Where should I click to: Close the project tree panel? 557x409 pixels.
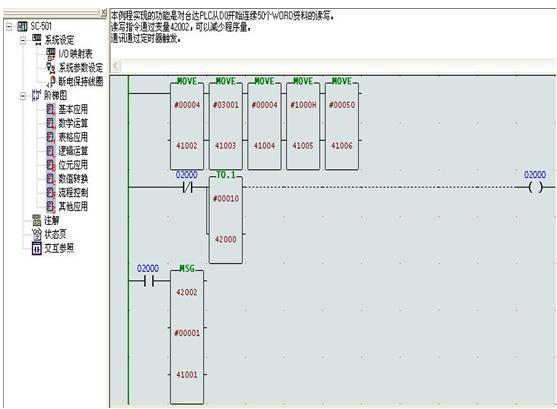(x=103, y=12)
